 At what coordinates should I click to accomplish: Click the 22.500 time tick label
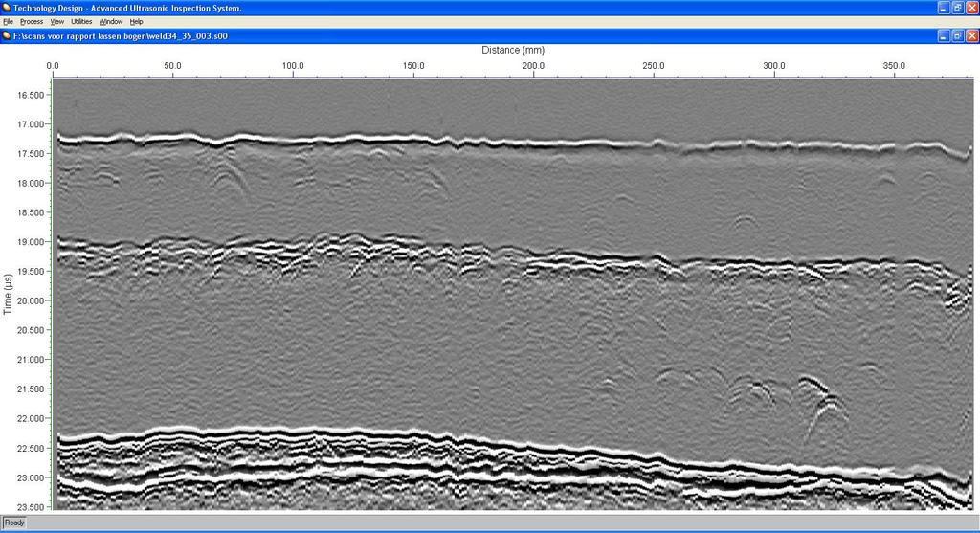coord(32,448)
